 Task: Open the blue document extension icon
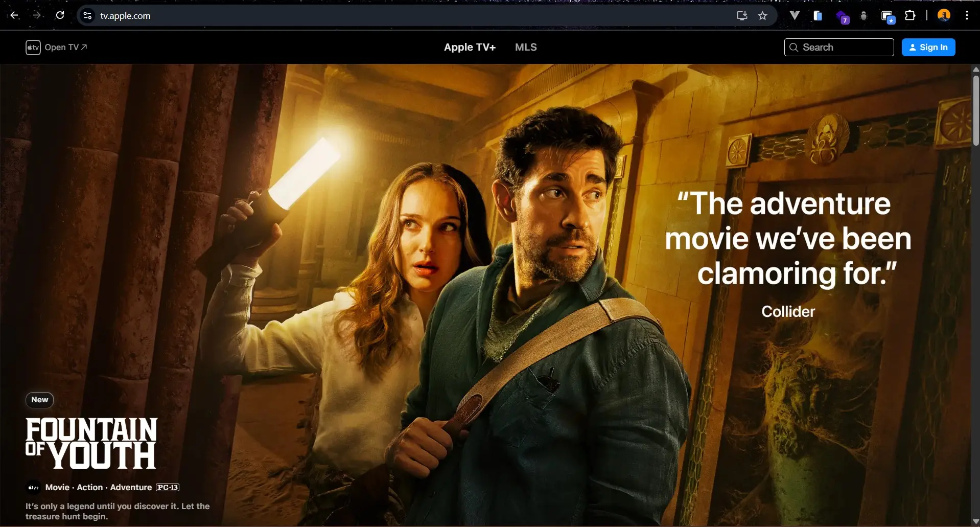click(818, 16)
